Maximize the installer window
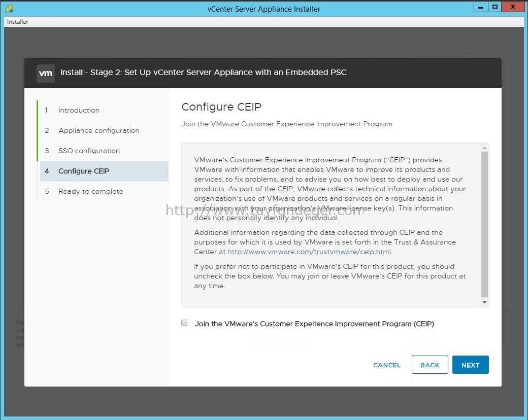Image resolution: width=528 pixels, height=420 pixels. point(494,7)
